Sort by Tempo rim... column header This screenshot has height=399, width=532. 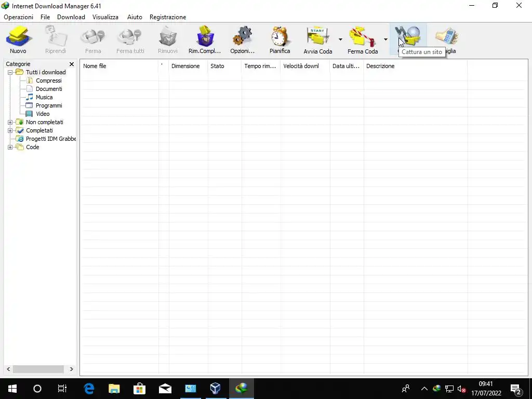click(261, 66)
